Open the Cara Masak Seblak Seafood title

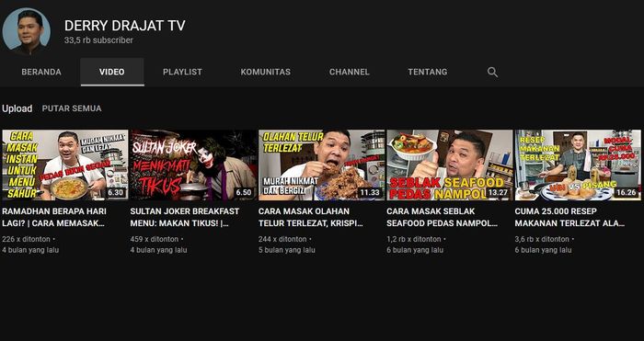coord(443,218)
